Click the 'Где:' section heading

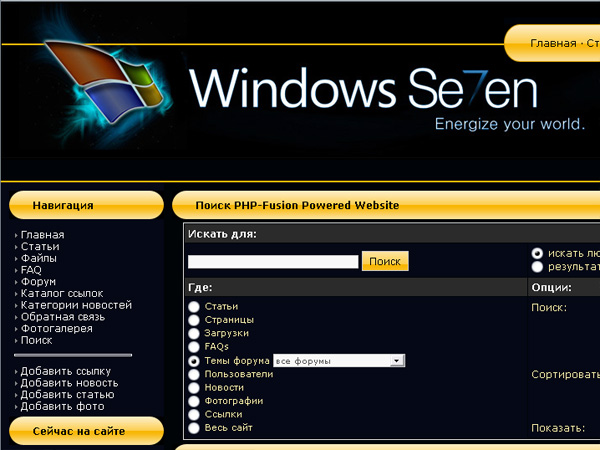(200, 287)
